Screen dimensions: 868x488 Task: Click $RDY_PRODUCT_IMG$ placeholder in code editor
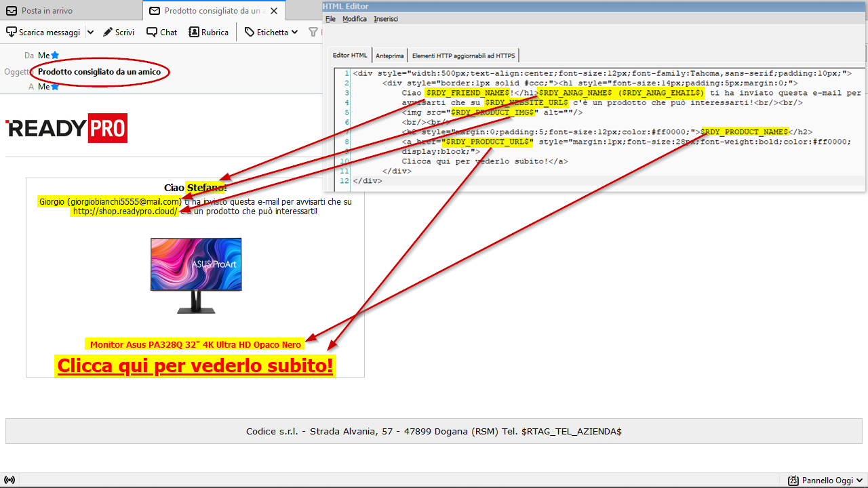(x=494, y=113)
